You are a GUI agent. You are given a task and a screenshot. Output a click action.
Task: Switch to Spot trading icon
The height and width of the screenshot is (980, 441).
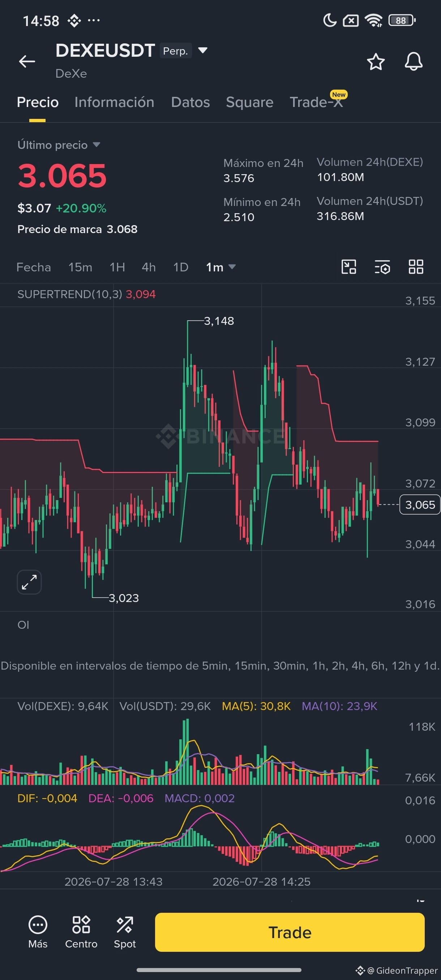click(x=125, y=932)
